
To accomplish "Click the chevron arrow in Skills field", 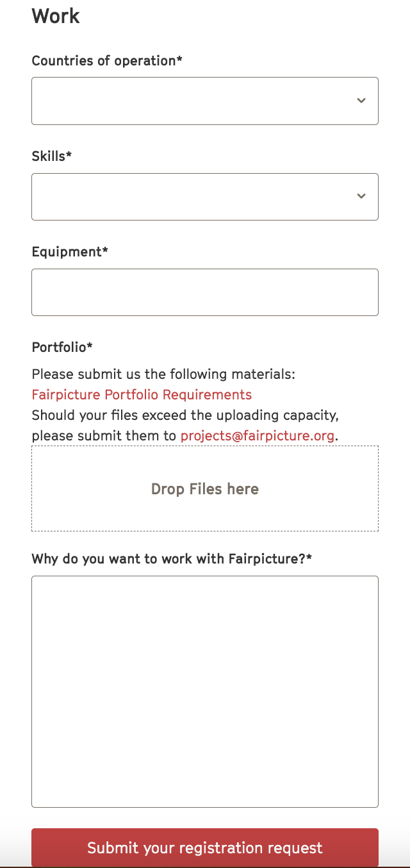I will coord(361,196).
